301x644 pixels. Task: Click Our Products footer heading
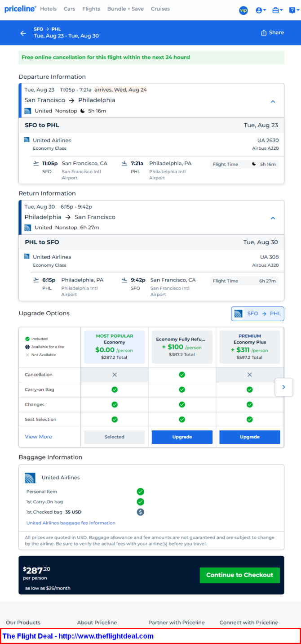coord(23,622)
